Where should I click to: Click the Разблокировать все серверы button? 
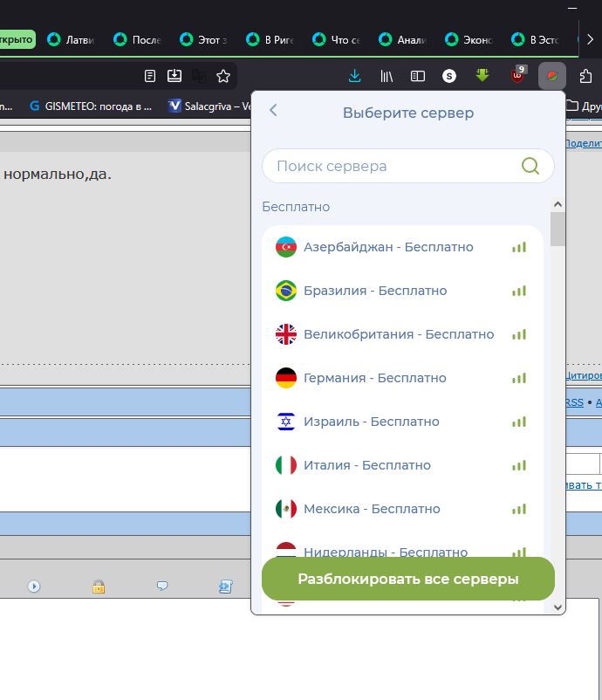point(407,579)
